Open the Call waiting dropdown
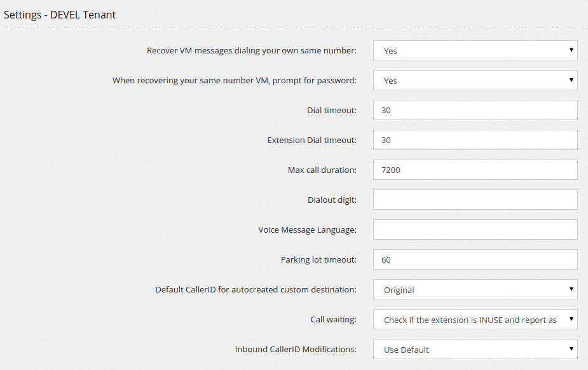Viewport: 588px width, 370px height. point(475,319)
